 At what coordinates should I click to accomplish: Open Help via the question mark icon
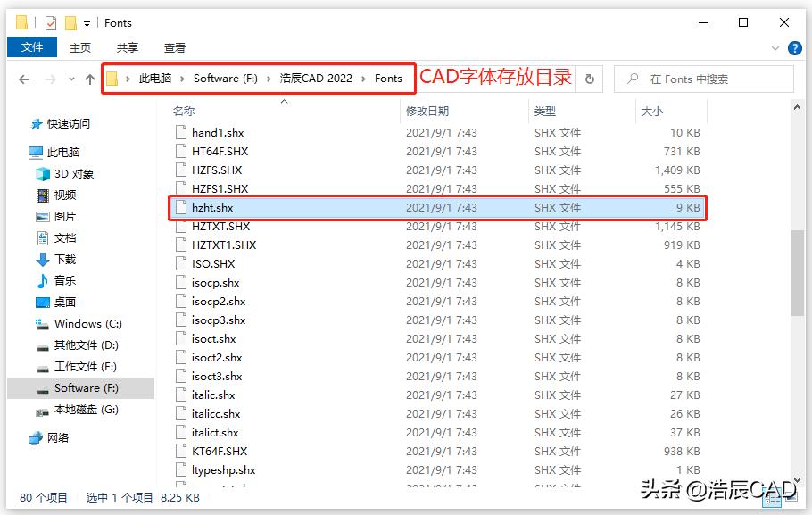(794, 48)
